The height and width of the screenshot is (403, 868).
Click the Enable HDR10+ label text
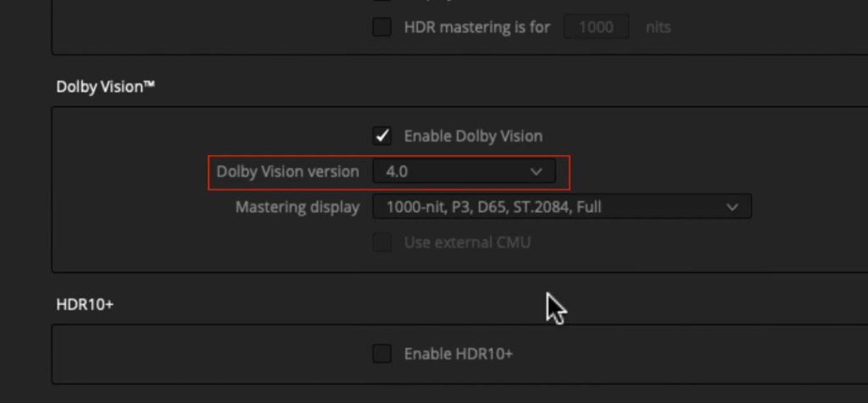coord(459,354)
